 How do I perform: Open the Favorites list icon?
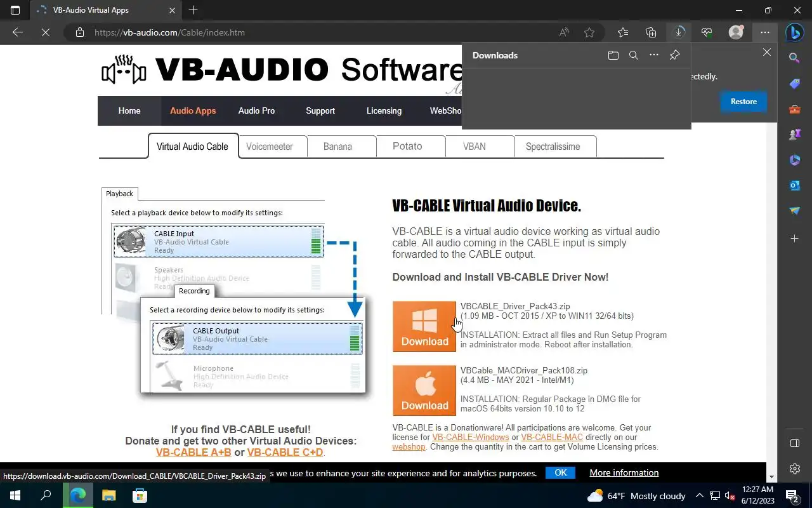point(623,32)
